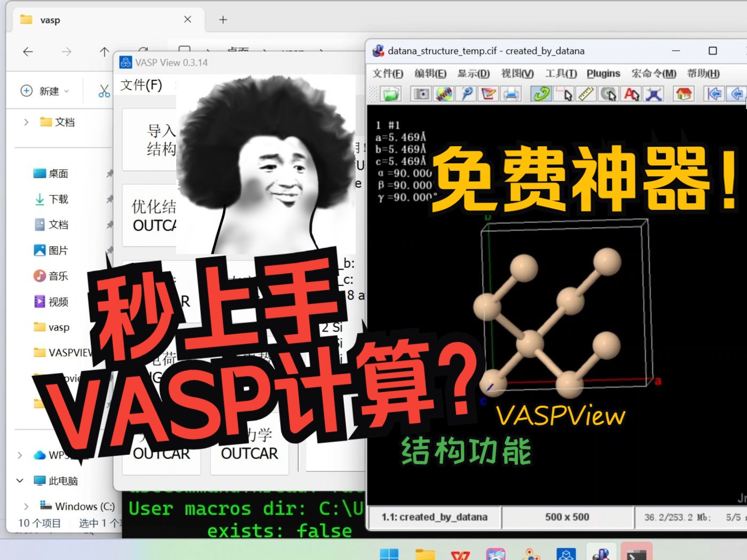747x560 pixels.
Task: Select 图片 in Explorer sidebar
Action: 58,250
